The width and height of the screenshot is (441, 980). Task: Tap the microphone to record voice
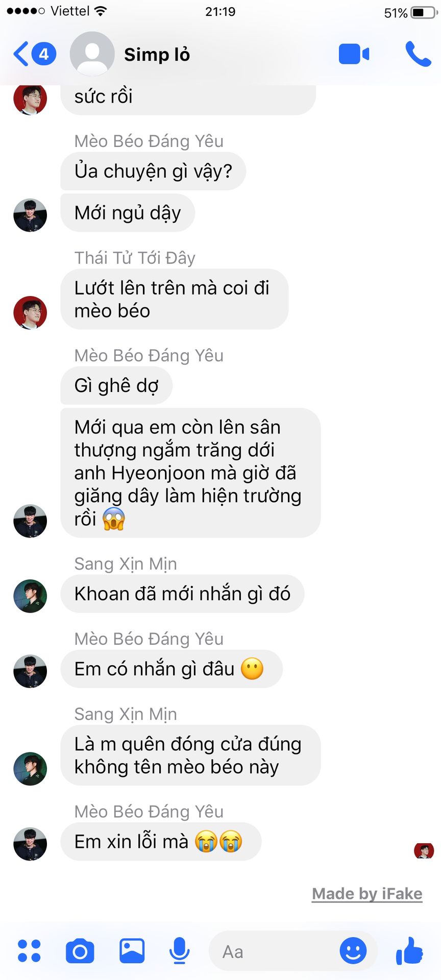[x=179, y=951]
